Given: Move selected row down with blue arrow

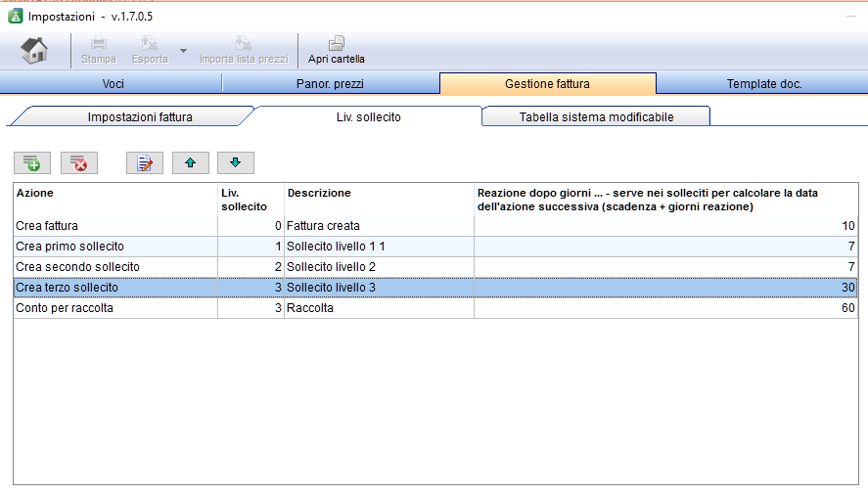Looking at the screenshot, I should click(236, 162).
